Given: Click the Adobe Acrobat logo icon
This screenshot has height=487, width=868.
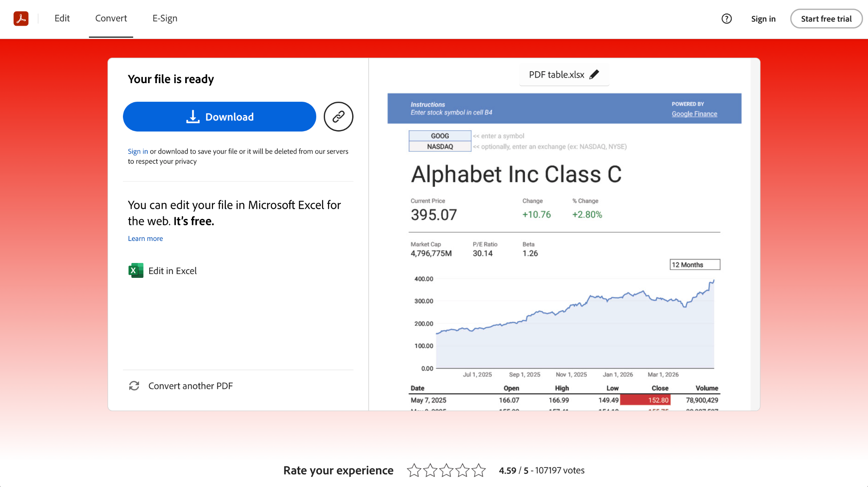Looking at the screenshot, I should [21, 19].
